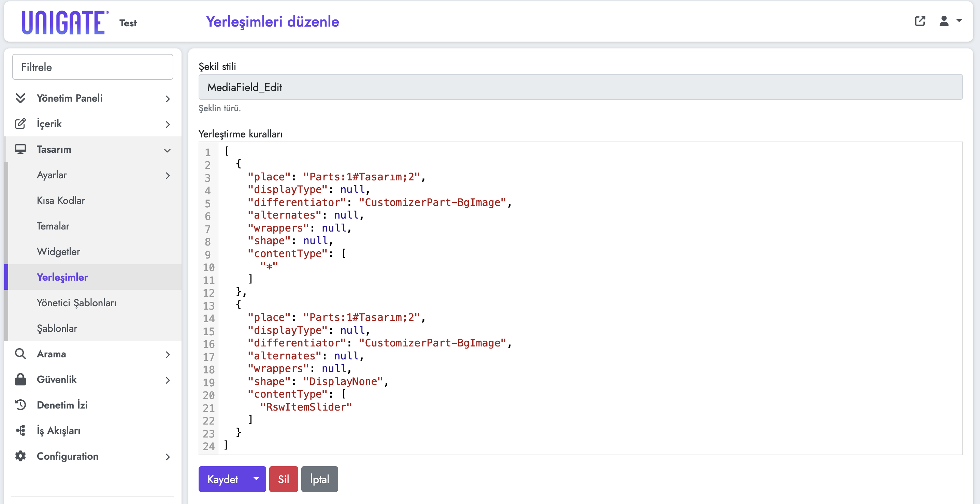Click line number 24 in editor gutter
Screen dimensions: 980x504
tap(208, 446)
